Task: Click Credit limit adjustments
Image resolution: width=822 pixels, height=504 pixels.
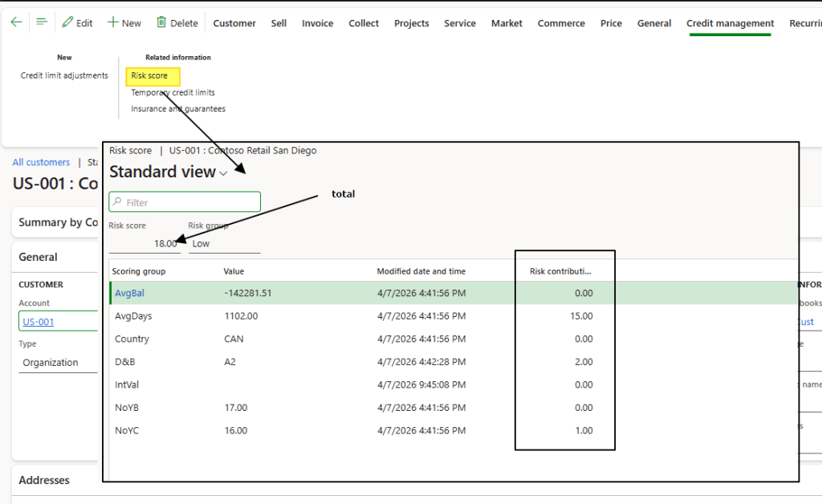Action: coord(64,75)
